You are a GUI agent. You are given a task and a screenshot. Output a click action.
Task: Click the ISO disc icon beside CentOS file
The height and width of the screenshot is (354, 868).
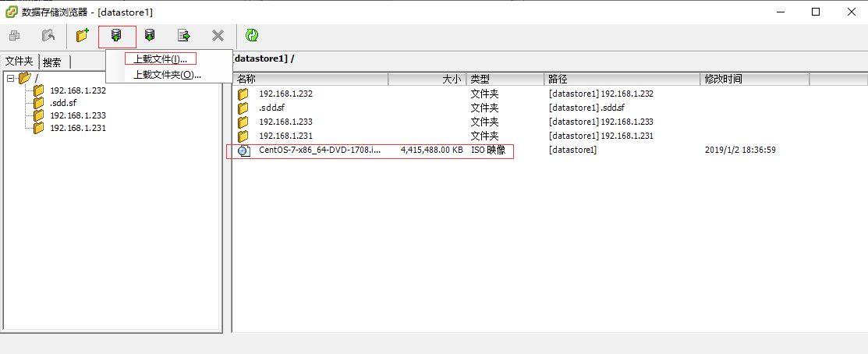[x=243, y=150]
